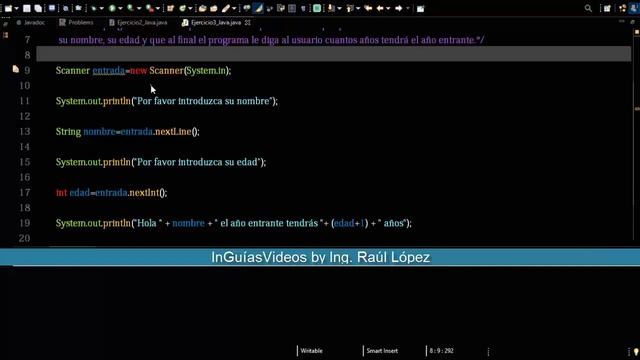The image size is (640, 360).
Task: Expand the External Tools dropdown arrow
Action: coord(158,9)
